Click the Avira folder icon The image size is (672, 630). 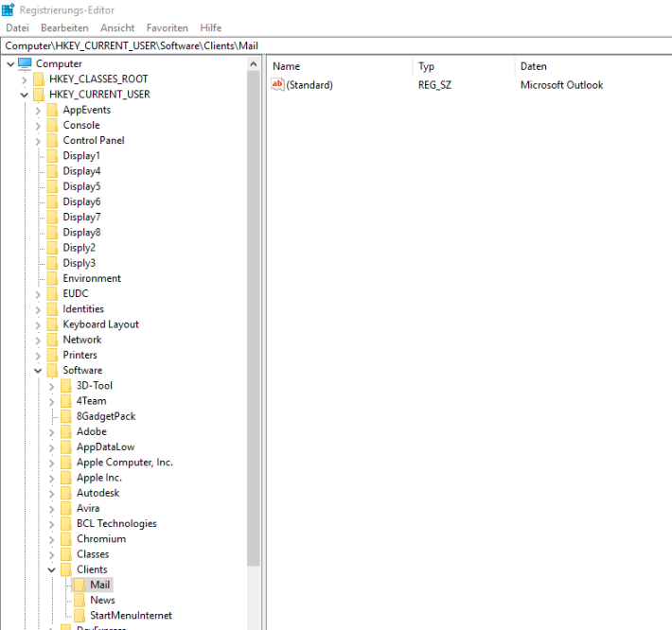coord(66,508)
